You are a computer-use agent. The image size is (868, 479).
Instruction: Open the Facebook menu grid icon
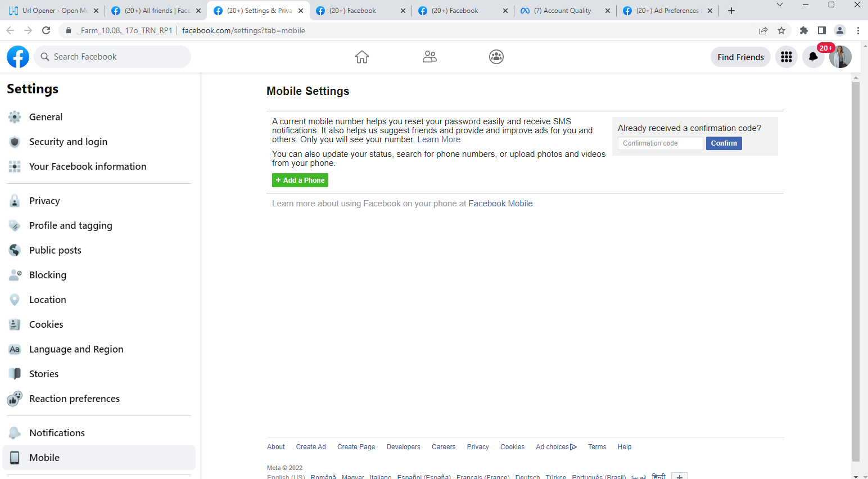coord(786,57)
